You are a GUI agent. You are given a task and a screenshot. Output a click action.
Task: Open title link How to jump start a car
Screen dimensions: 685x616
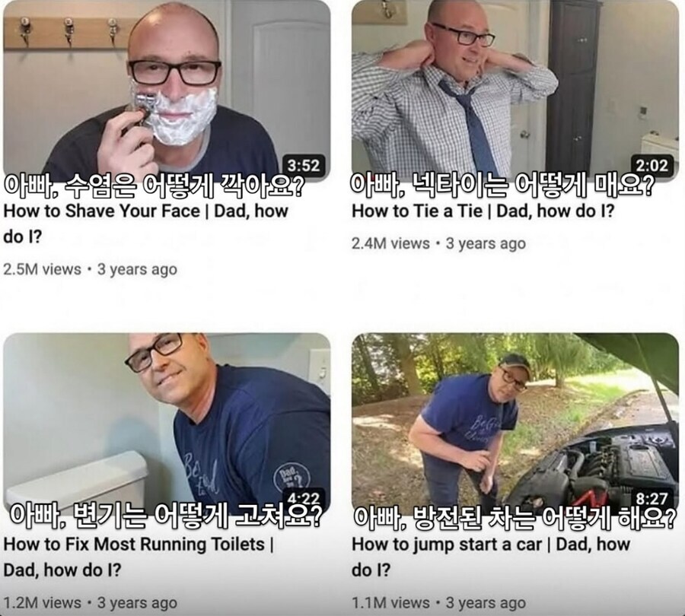(x=491, y=557)
